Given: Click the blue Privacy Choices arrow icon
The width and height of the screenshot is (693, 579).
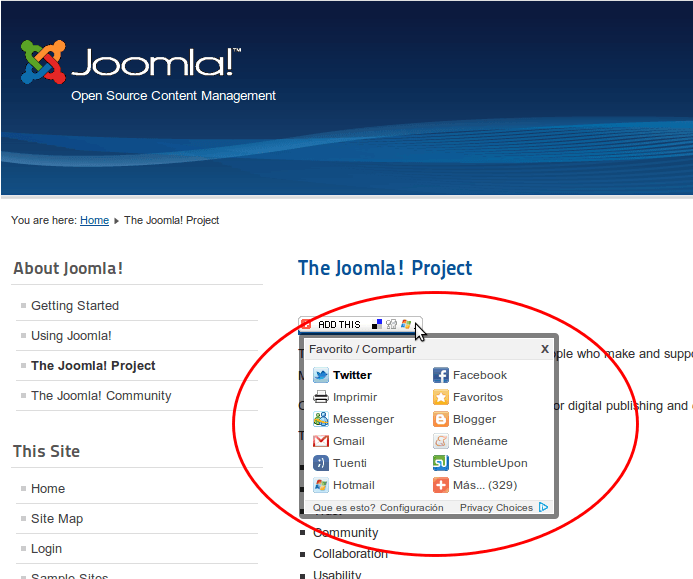Looking at the screenshot, I should 544,507.
